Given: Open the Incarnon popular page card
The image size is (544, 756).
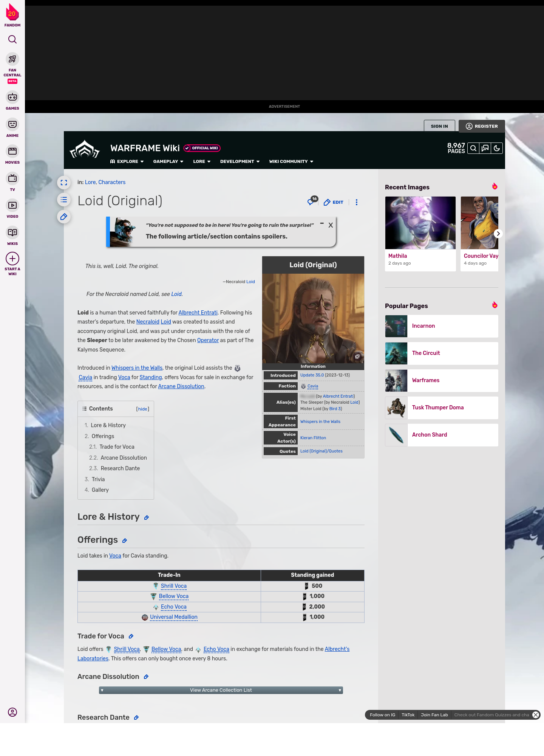Looking at the screenshot, I should (x=442, y=326).
